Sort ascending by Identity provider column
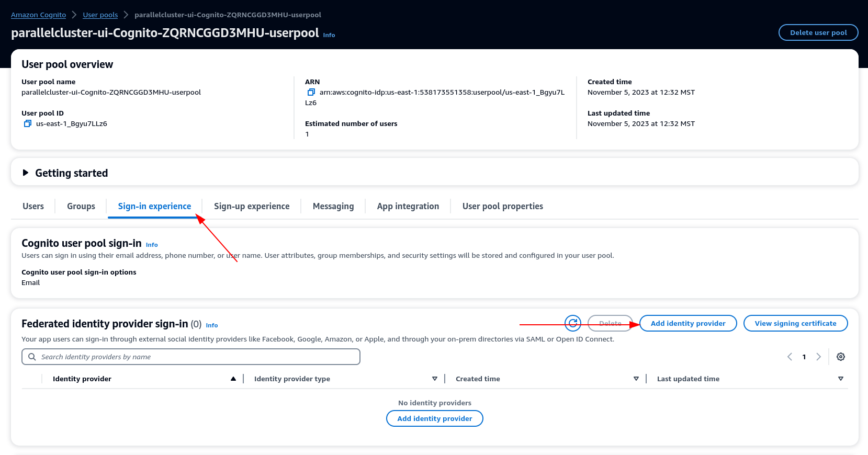This screenshot has width=868, height=455. coord(233,379)
